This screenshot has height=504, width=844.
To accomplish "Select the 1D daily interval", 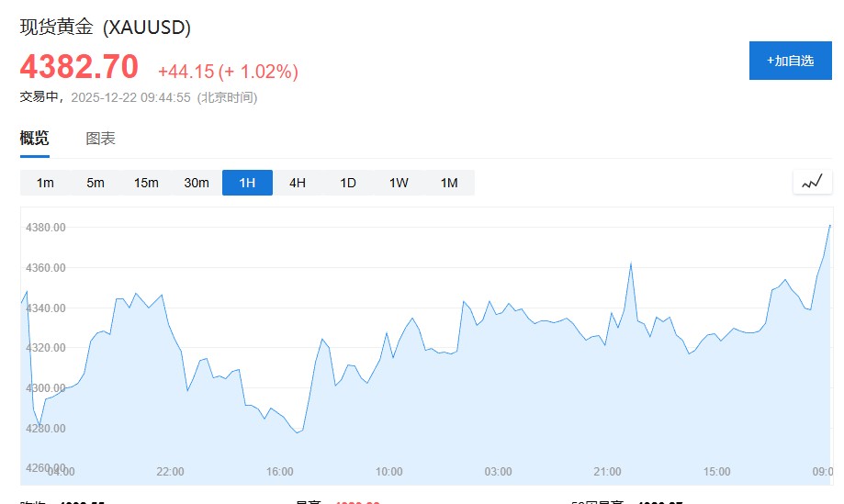I will pos(348,183).
